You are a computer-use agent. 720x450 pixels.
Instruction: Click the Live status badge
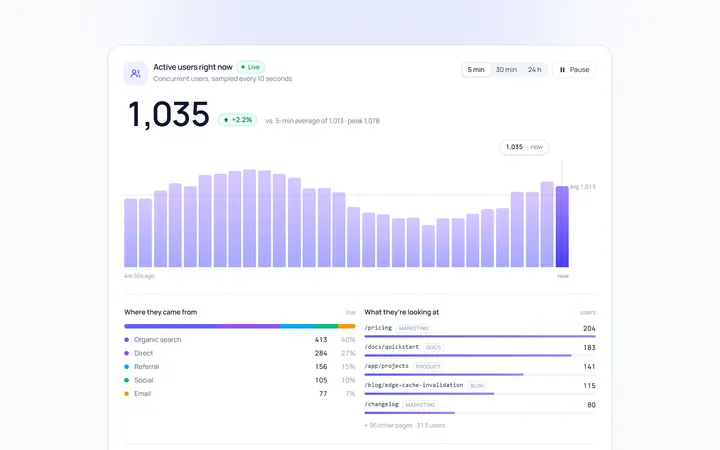[250, 67]
